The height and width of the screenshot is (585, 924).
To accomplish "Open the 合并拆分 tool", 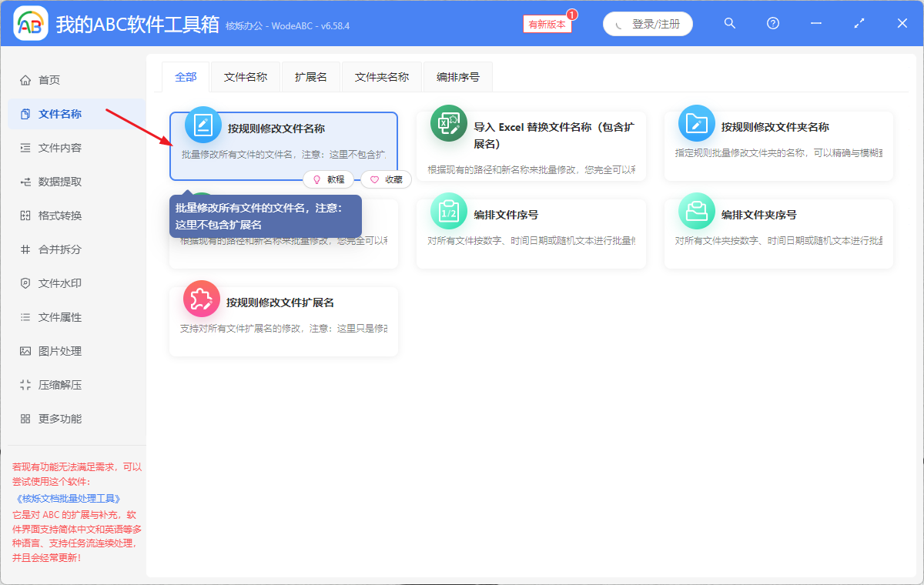I will pyautogui.click(x=46, y=249).
